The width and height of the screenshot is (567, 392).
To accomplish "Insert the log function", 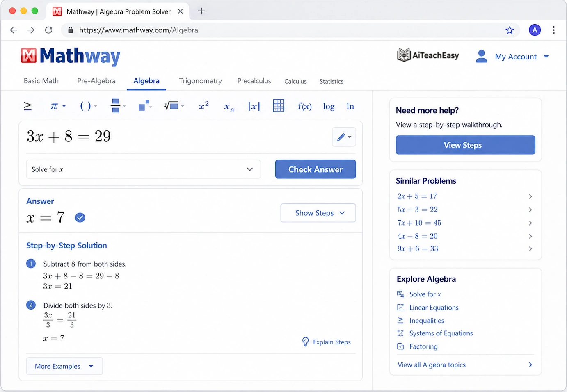I will 329,106.
